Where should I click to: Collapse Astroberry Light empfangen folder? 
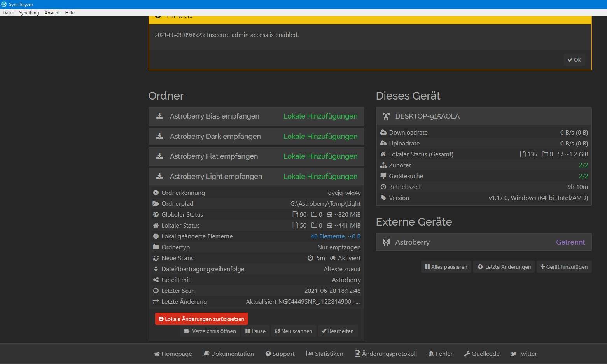tap(256, 177)
